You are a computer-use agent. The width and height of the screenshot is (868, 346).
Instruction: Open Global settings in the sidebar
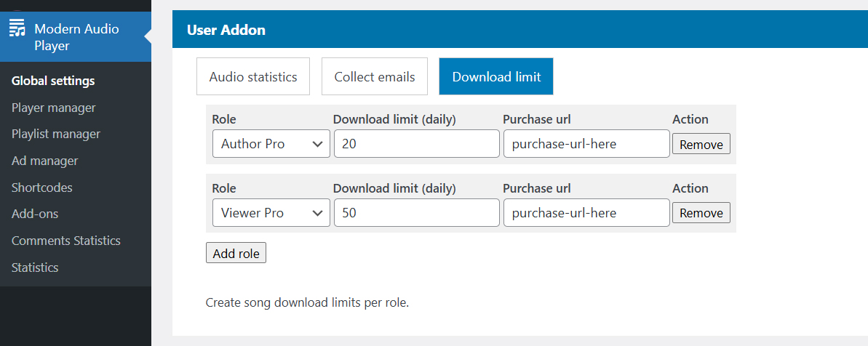tap(53, 81)
